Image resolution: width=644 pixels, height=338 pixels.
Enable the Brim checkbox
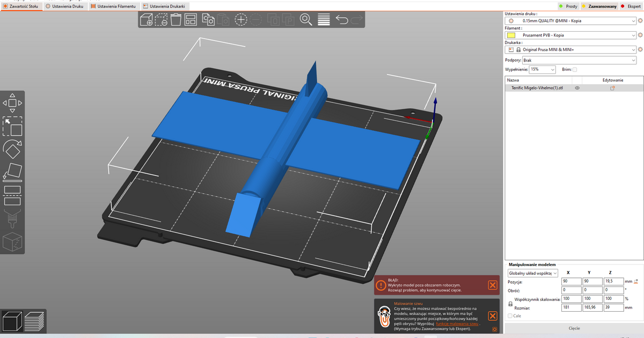[x=575, y=70]
